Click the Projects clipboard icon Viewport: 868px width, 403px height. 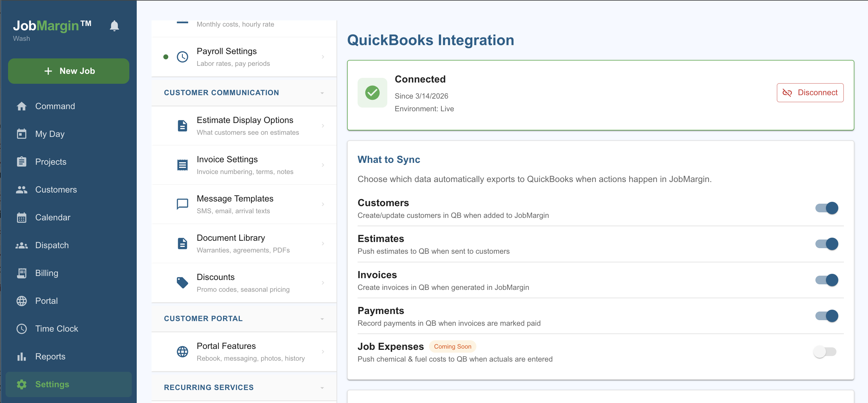point(22,162)
